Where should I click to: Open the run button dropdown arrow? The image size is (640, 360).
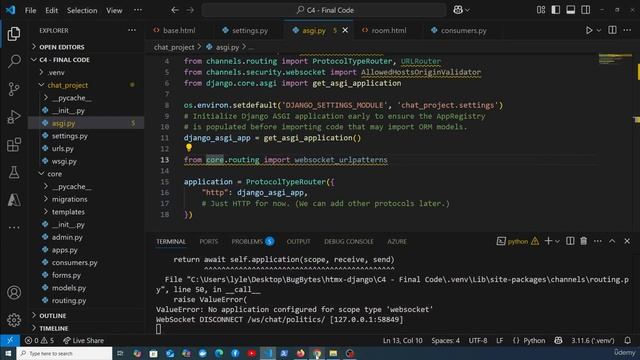tap(599, 30)
